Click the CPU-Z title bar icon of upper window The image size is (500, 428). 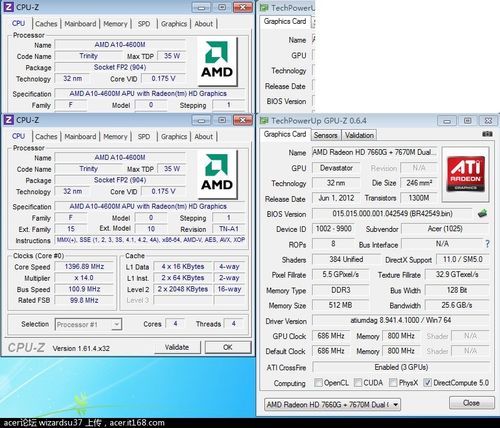tap(9, 7)
